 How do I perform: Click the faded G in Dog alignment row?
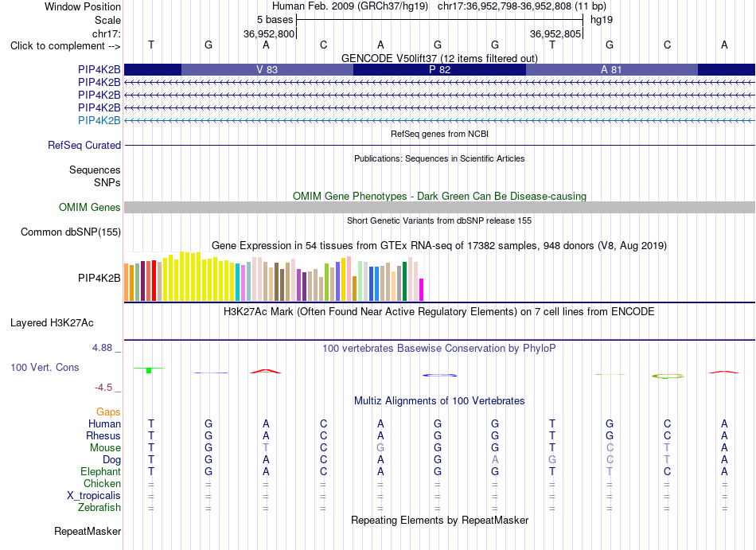click(x=552, y=460)
